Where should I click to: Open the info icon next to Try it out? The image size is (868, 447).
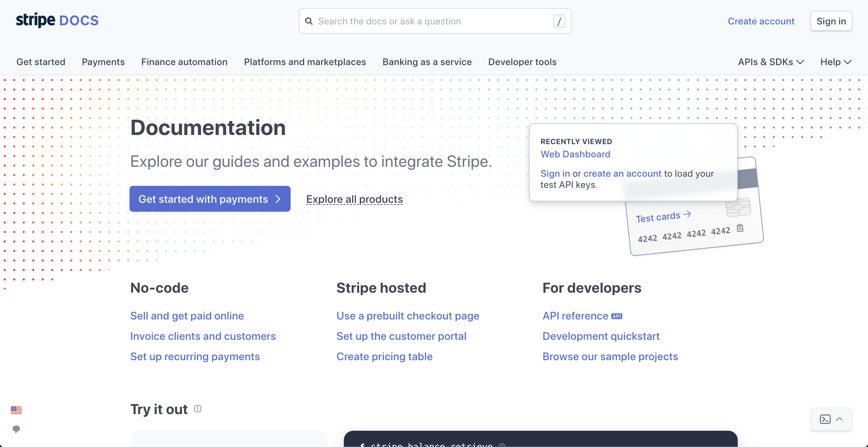[198, 409]
